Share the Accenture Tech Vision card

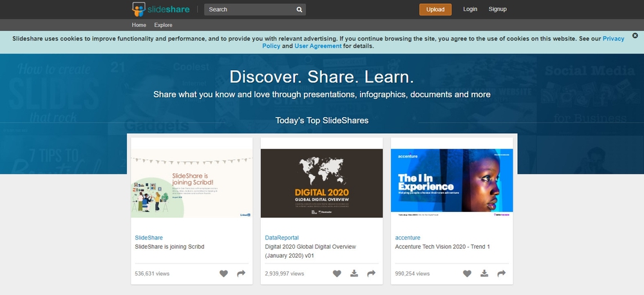click(x=502, y=274)
